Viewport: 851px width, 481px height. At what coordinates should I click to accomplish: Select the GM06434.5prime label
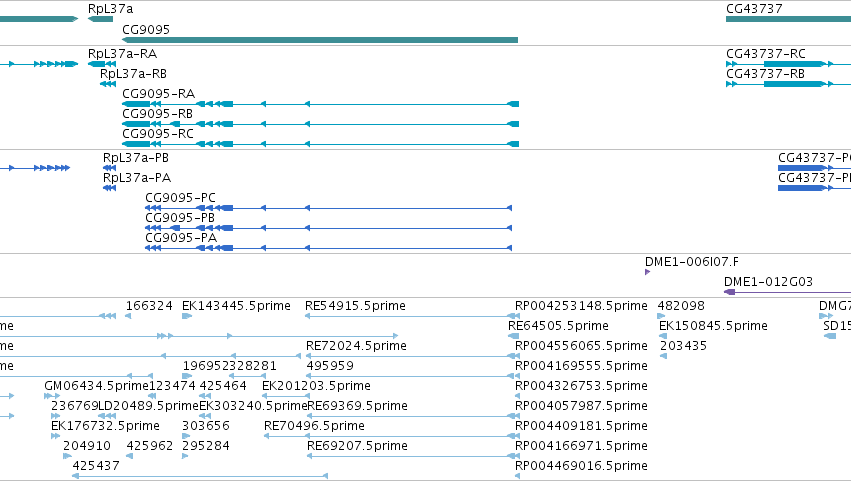[x=96, y=386]
